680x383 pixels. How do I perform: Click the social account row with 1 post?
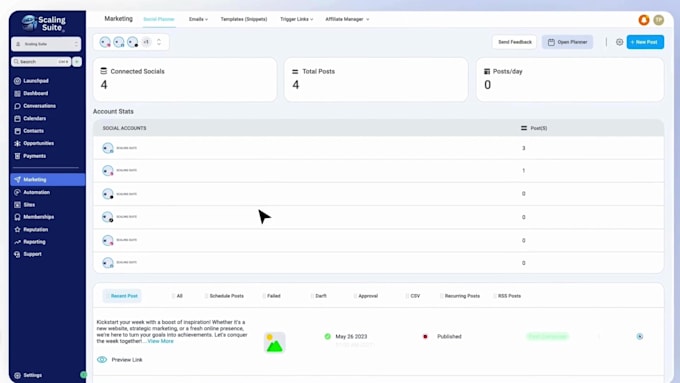pyautogui.click(x=378, y=170)
